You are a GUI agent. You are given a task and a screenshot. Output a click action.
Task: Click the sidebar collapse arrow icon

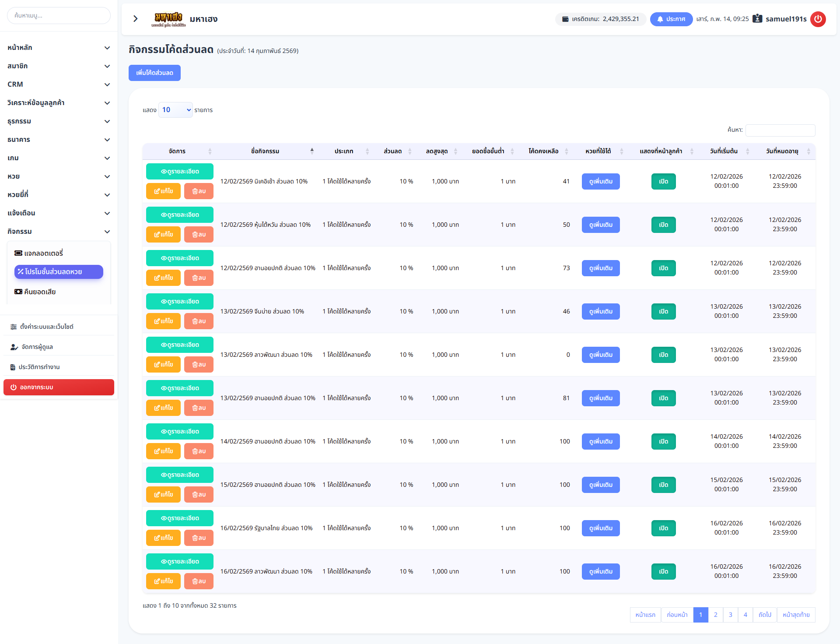click(136, 19)
